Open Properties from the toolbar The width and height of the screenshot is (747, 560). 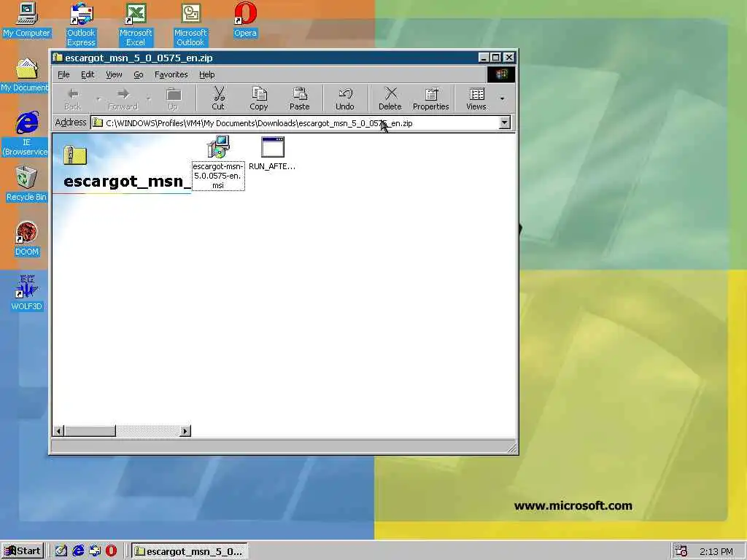point(430,98)
